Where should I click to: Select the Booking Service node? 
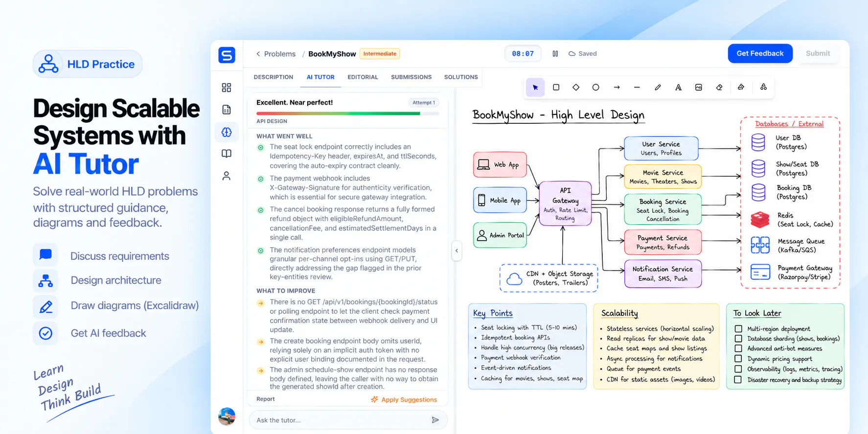tap(662, 209)
